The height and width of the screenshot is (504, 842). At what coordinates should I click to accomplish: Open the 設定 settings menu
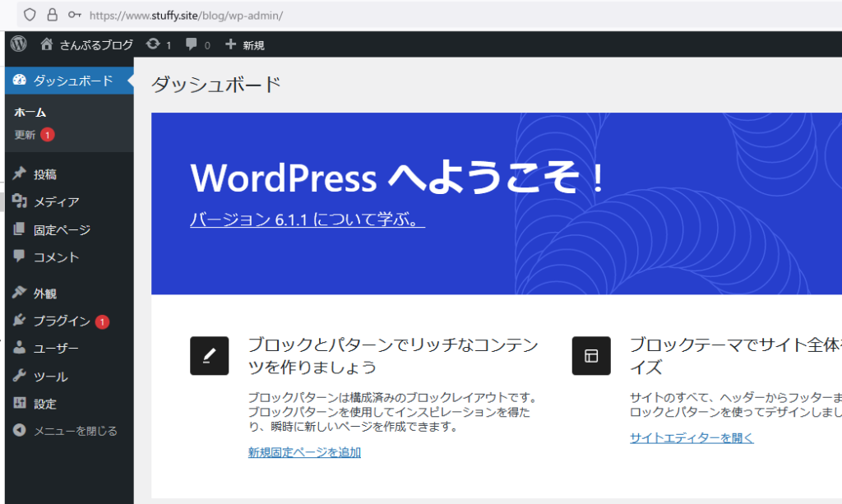(x=45, y=404)
